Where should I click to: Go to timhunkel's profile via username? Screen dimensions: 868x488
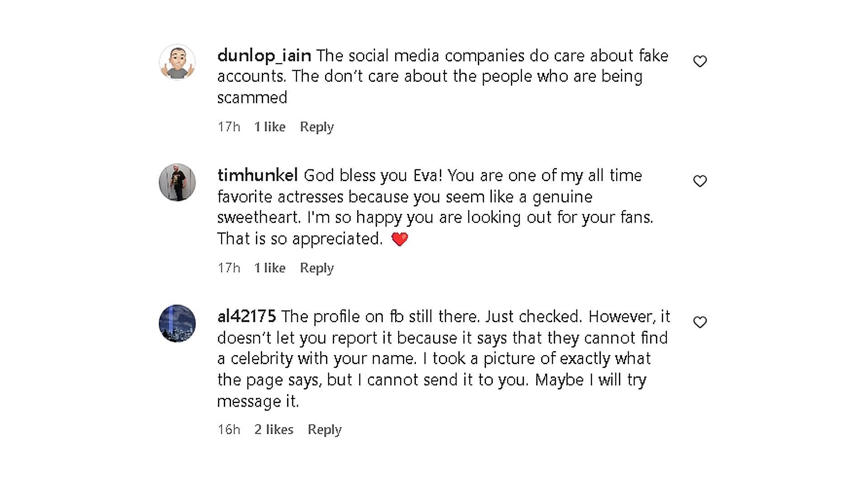pos(257,175)
